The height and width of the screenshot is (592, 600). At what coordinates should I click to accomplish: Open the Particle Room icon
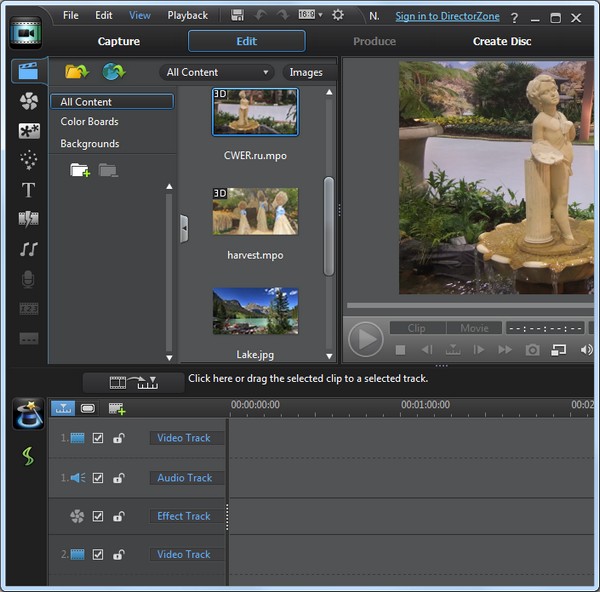pos(28,160)
